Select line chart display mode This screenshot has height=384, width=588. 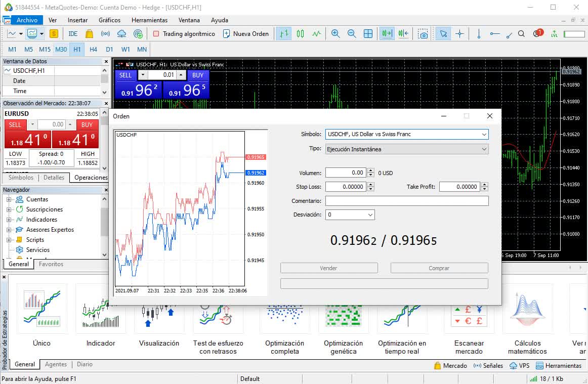coord(316,34)
